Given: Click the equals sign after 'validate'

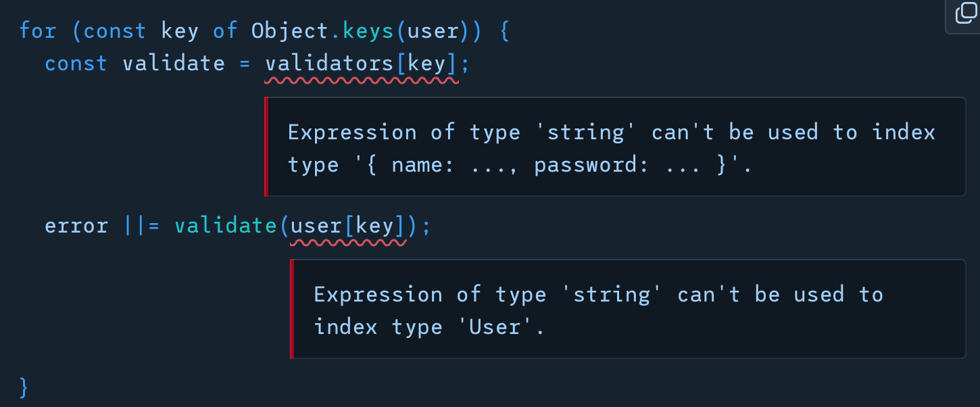Looking at the screenshot, I should click(x=245, y=64).
